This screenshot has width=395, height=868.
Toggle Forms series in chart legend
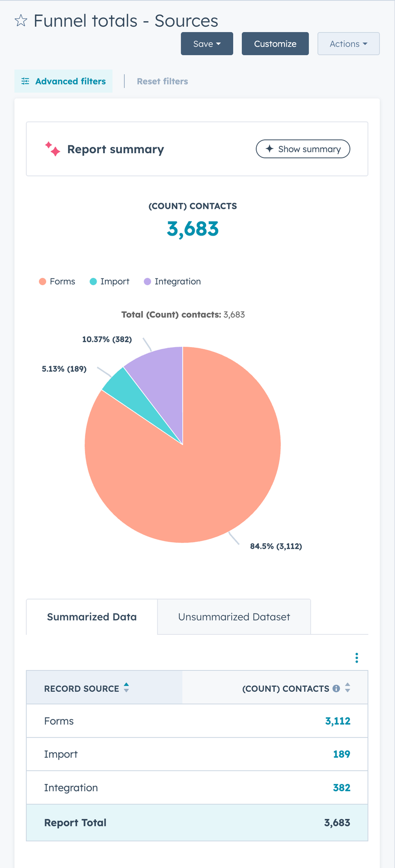coord(57,282)
